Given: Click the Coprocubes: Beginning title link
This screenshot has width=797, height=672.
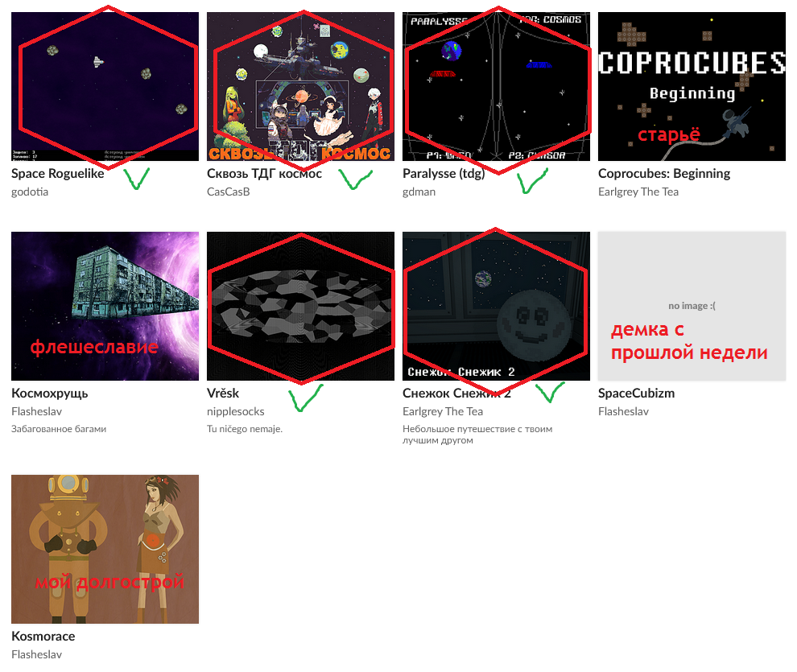Looking at the screenshot, I should (664, 174).
